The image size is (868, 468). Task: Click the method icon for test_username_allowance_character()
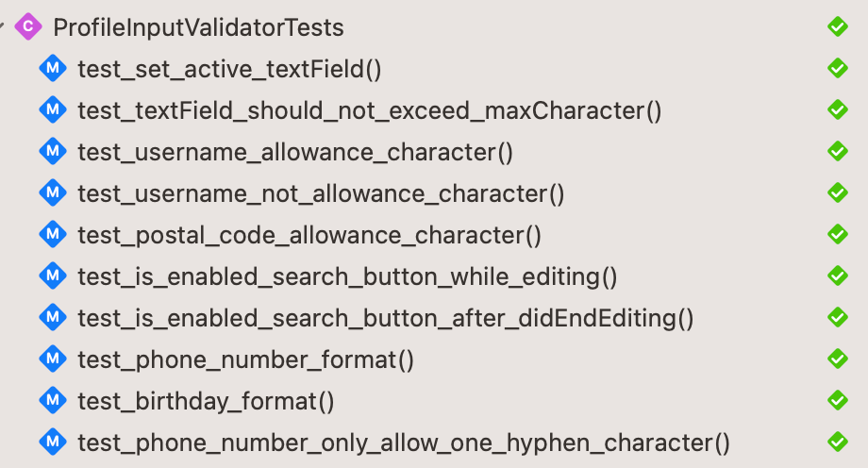(x=52, y=152)
